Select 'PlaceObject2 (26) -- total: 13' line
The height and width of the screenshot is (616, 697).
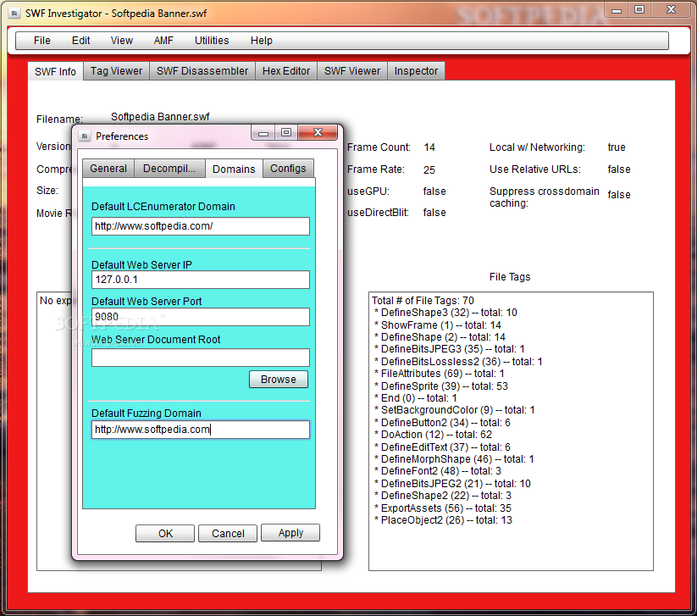coord(443,520)
